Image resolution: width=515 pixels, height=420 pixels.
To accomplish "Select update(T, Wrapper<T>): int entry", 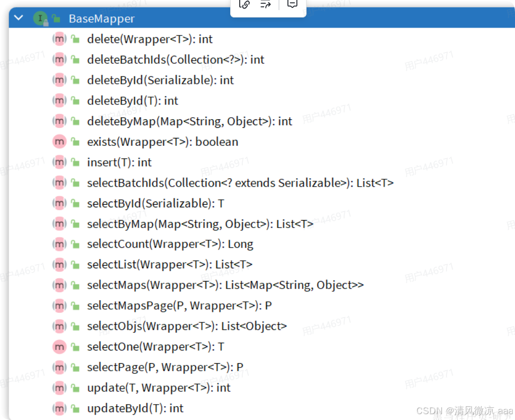I will (159, 388).
